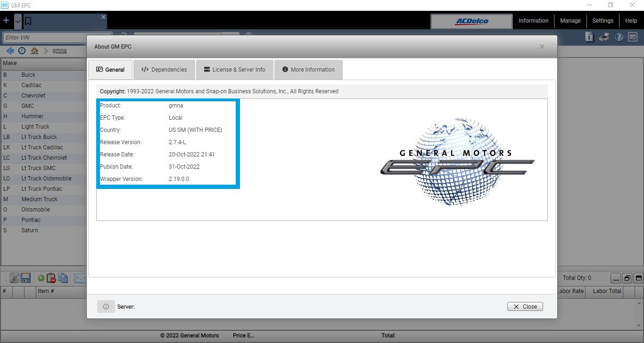Select Lt Truck Cadillac make

point(44,147)
